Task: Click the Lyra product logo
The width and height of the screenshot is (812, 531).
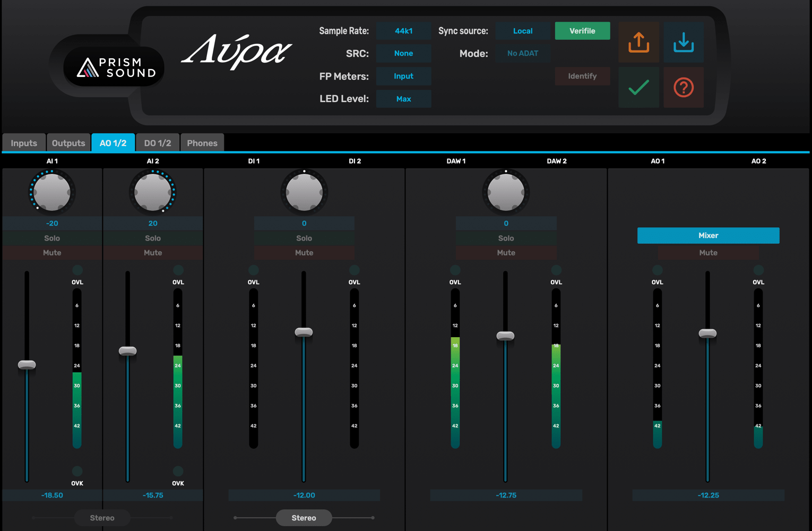Action: pos(237,52)
